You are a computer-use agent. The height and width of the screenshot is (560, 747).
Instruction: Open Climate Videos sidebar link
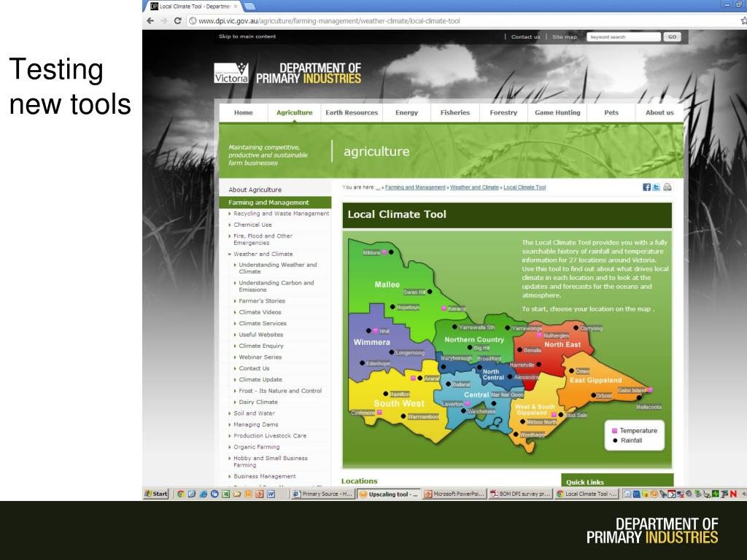pos(260,312)
